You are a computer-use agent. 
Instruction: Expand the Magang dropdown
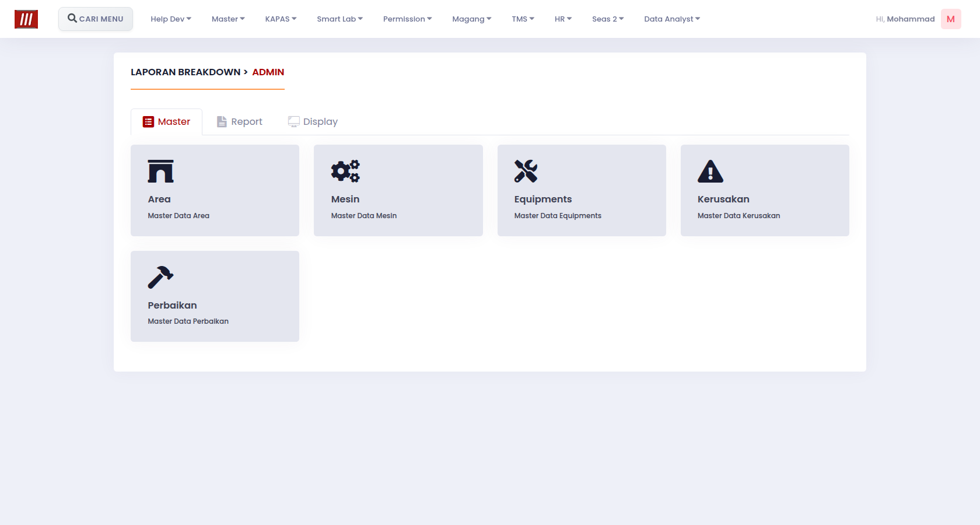[471, 19]
